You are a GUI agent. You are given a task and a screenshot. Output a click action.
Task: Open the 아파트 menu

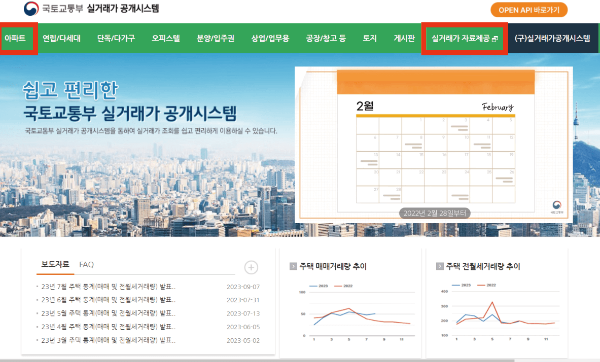pyautogui.click(x=15, y=38)
